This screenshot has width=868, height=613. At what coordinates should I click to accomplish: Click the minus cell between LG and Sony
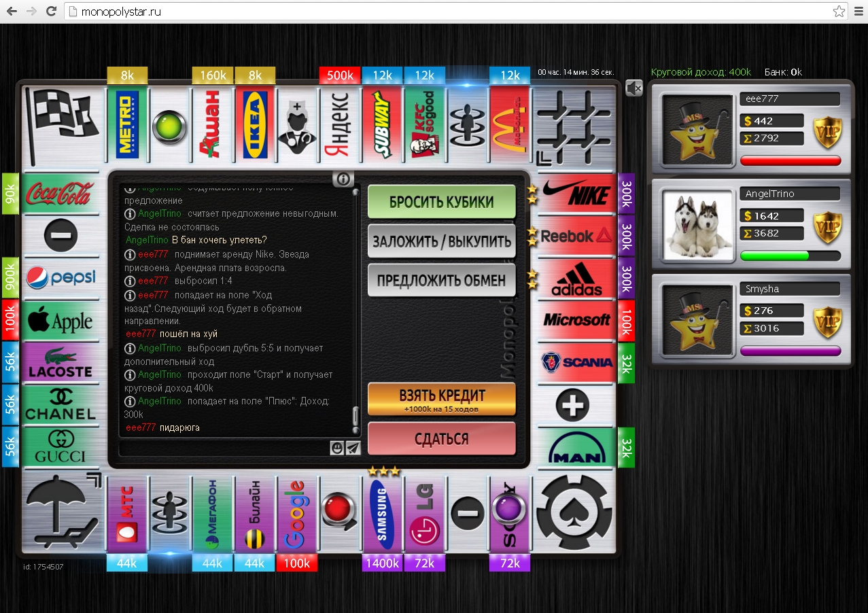(x=467, y=514)
